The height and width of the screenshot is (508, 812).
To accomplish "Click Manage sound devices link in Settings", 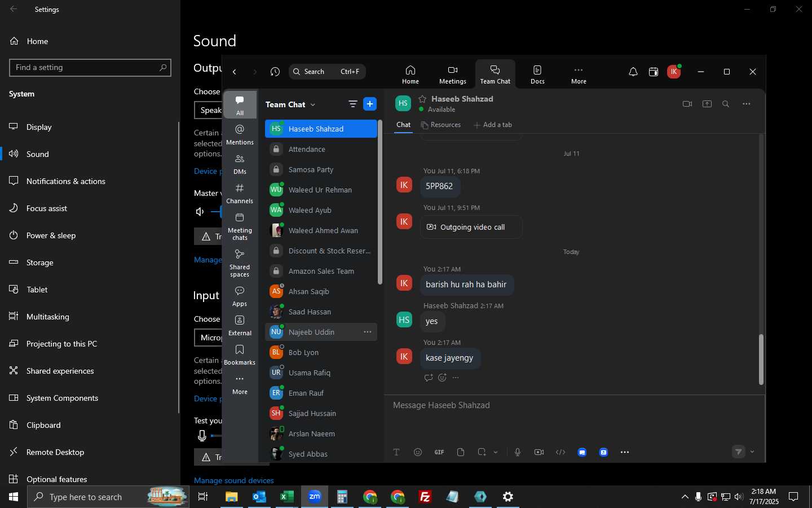I will click(233, 480).
